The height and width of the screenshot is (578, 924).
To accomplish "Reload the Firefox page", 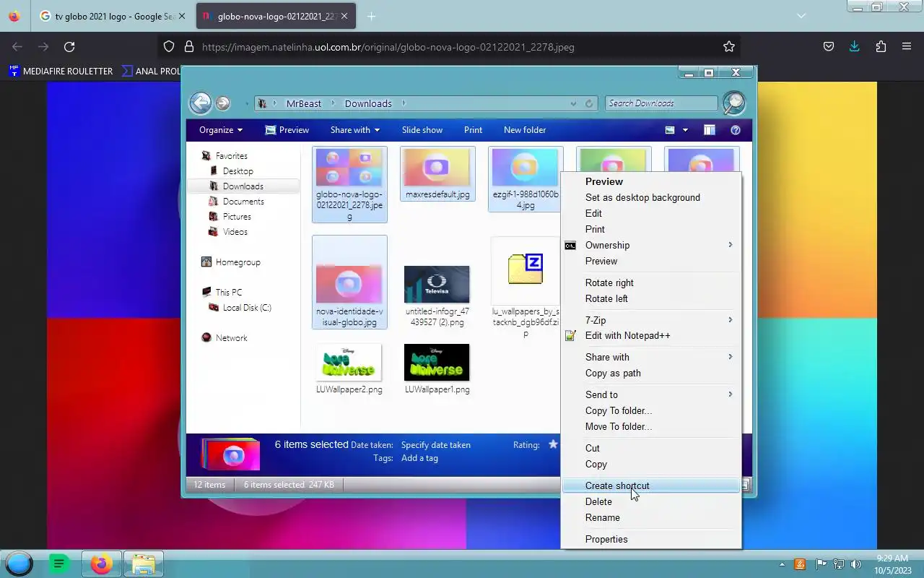I will coord(69,47).
